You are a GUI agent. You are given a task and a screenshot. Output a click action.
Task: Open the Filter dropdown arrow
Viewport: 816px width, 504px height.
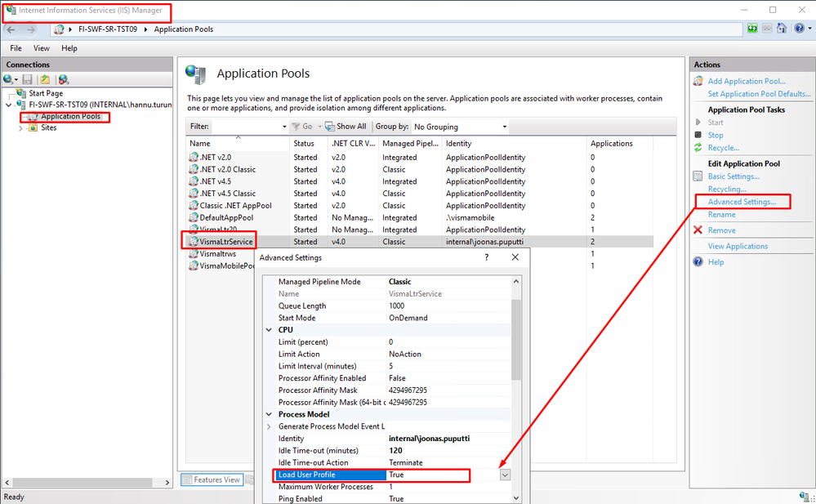[284, 127]
